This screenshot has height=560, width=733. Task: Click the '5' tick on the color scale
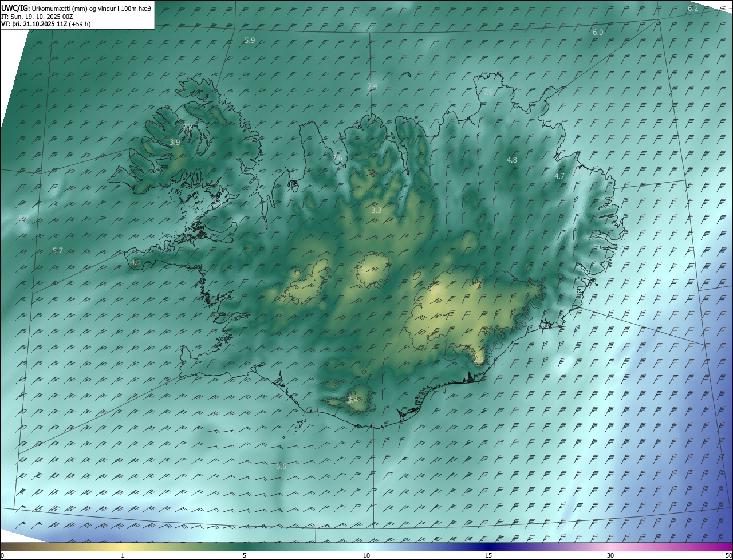click(x=245, y=555)
